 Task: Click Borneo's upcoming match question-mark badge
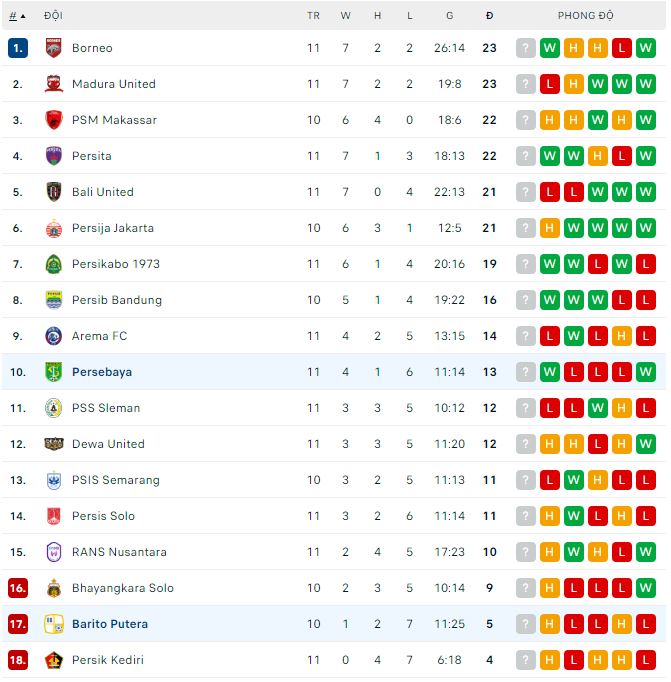pyautogui.click(x=526, y=48)
